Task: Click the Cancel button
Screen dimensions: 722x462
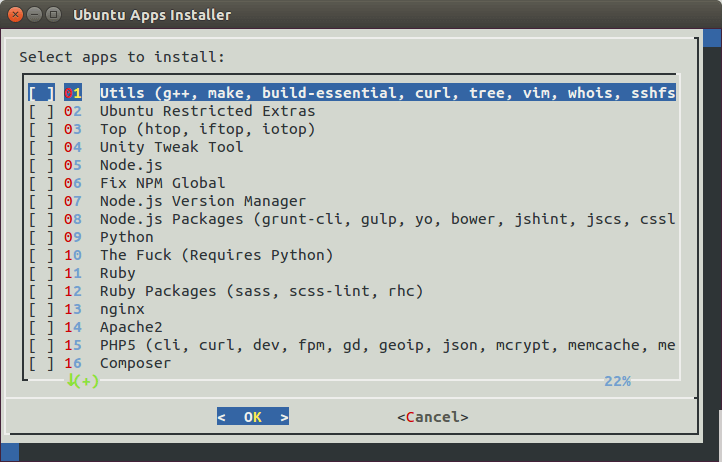Action: pyautogui.click(x=433, y=417)
